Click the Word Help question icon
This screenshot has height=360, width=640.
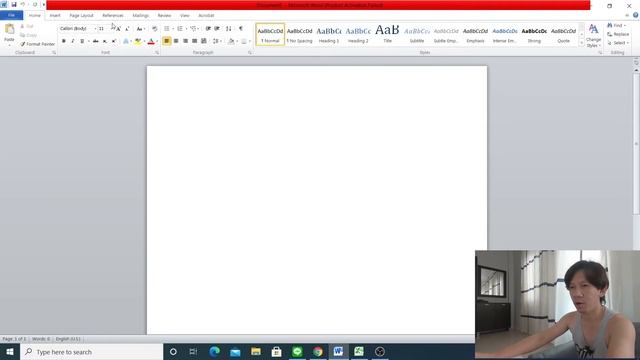click(x=636, y=15)
